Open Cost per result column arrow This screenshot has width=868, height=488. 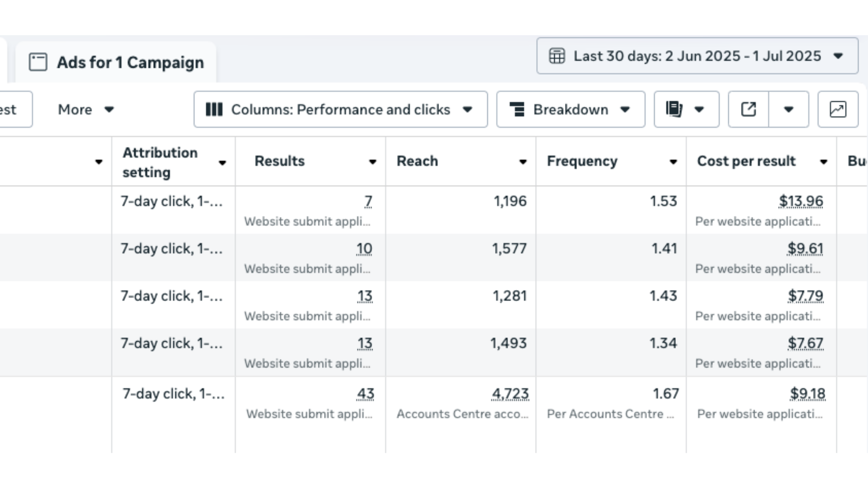coord(823,162)
